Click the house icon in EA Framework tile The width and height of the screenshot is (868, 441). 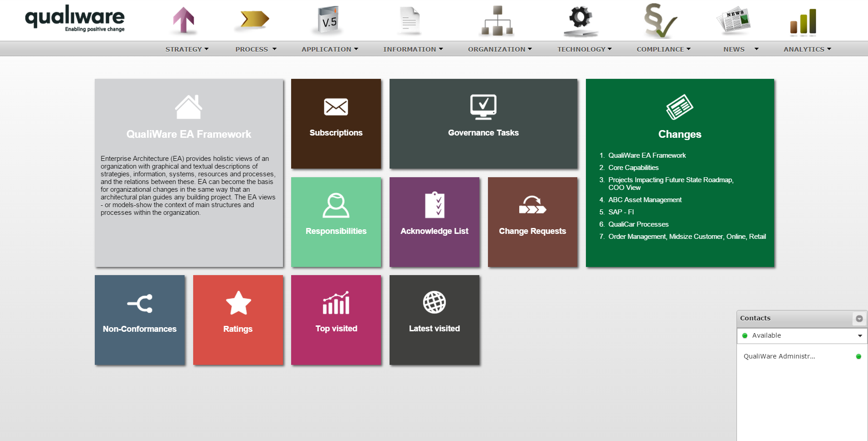click(x=189, y=107)
